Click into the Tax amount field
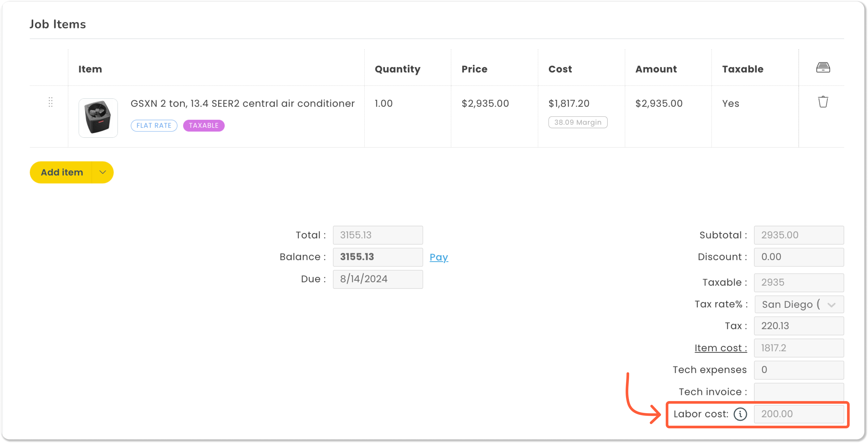 799,326
